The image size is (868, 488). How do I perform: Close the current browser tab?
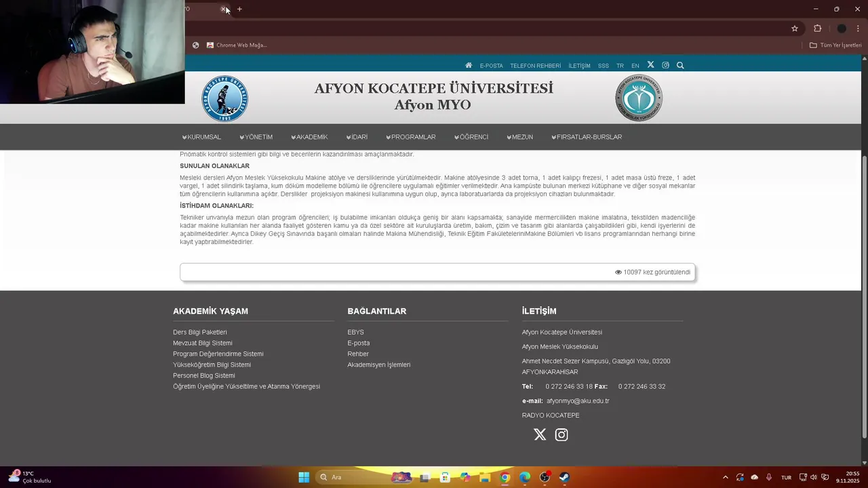(x=223, y=9)
